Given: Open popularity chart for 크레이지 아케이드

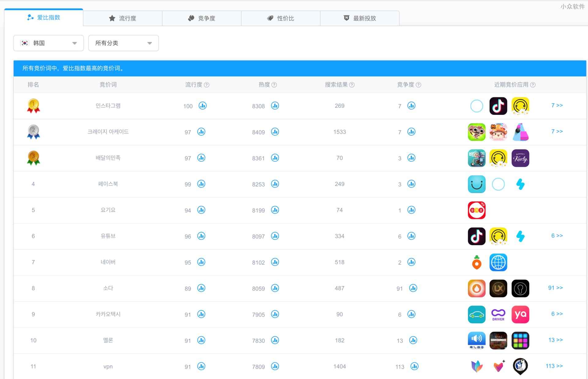Looking at the screenshot, I should (x=201, y=132).
